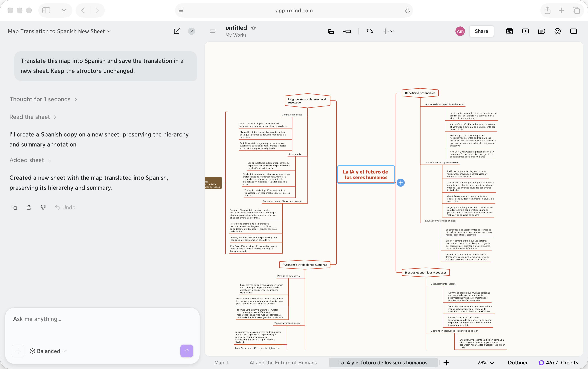The width and height of the screenshot is (588, 369).
Task: Give the response a thumbs up
Action: pyautogui.click(x=29, y=207)
